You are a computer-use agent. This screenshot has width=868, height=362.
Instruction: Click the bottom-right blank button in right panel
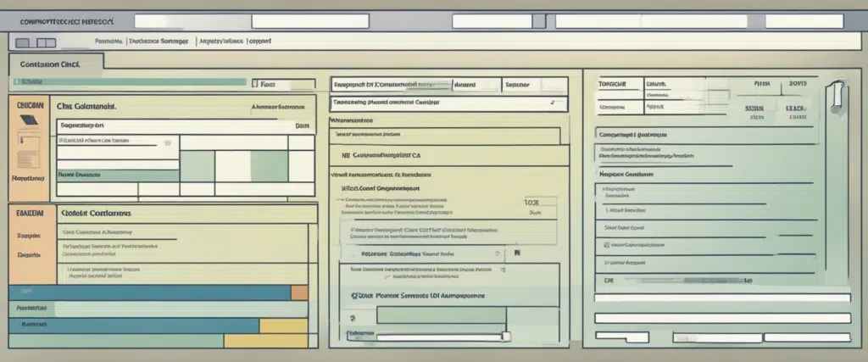coord(807,337)
